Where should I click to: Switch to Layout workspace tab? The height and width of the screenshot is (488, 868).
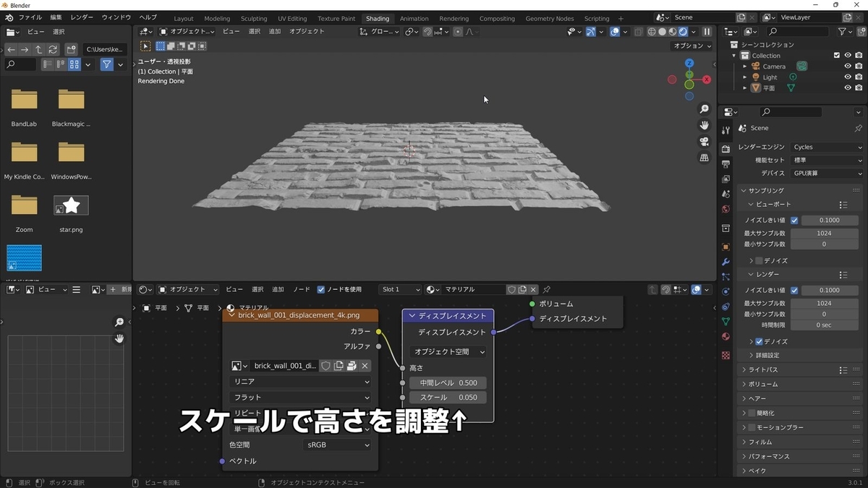[184, 18]
